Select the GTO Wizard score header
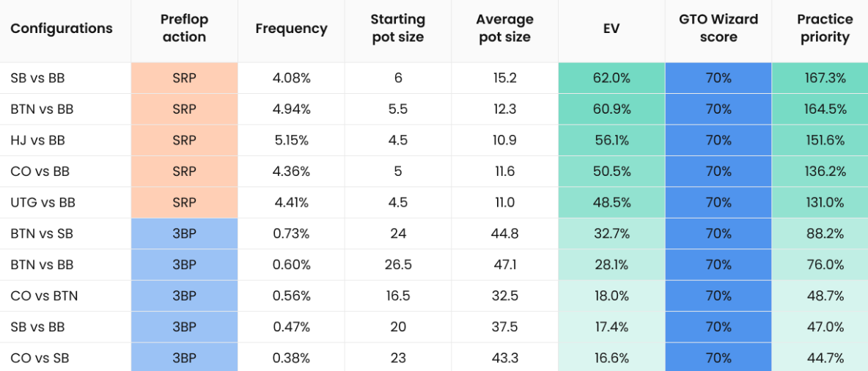This screenshot has width=868, height=371. (718, 29)
